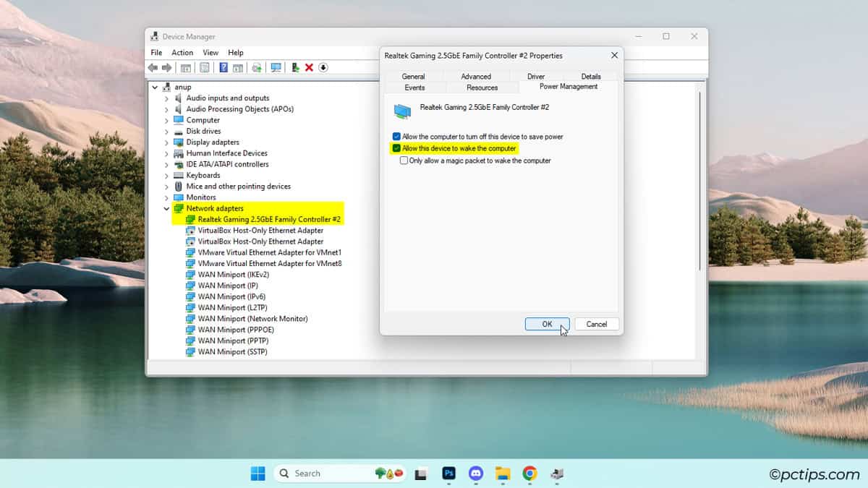Click the Back arrow in Device Manager toolbar
868x488 pixels.
coord(153,67)
